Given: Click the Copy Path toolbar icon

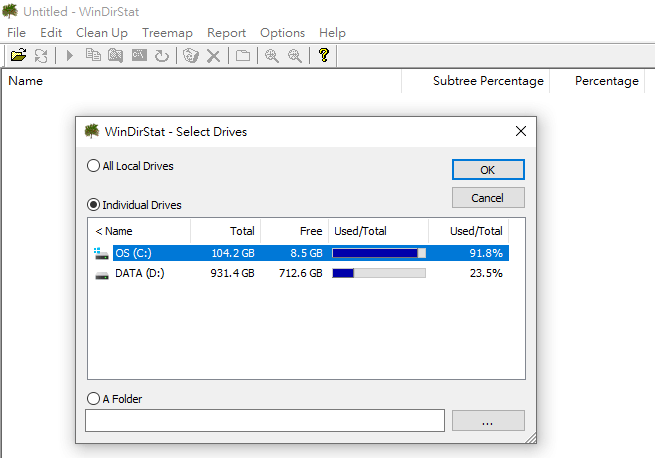Looking at the screenshot, I should (x=93, y=55).
